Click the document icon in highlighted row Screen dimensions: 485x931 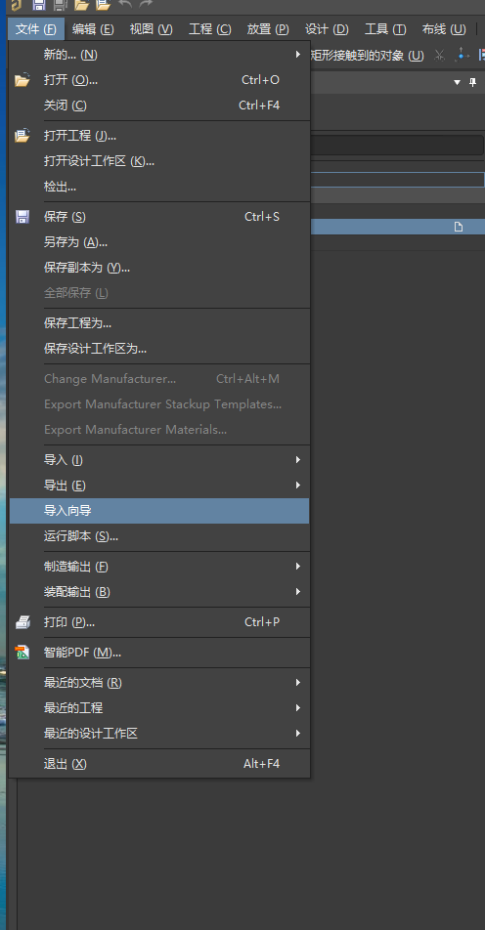tap(459, 227)
